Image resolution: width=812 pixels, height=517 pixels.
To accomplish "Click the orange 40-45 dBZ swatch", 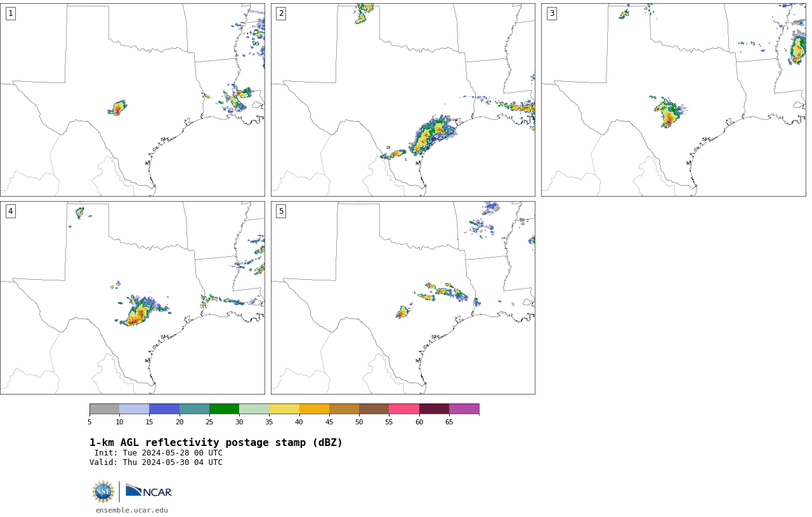I will click(x=314, y=409).
